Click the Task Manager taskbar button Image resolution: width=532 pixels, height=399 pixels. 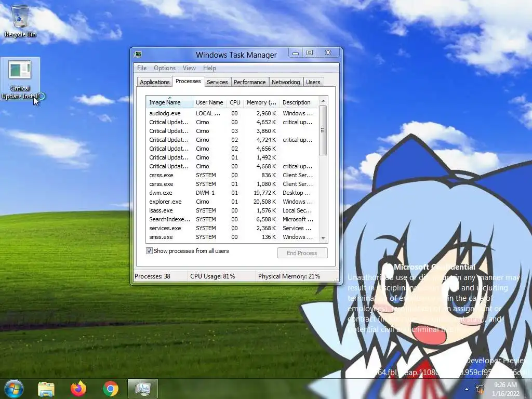tap(143, 389)
